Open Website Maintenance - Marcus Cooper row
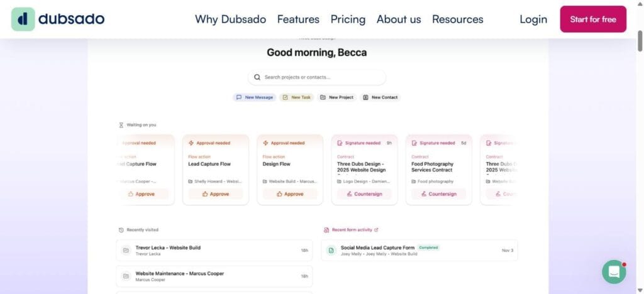This screenshot has width=644, height=294. coord(214,276)
